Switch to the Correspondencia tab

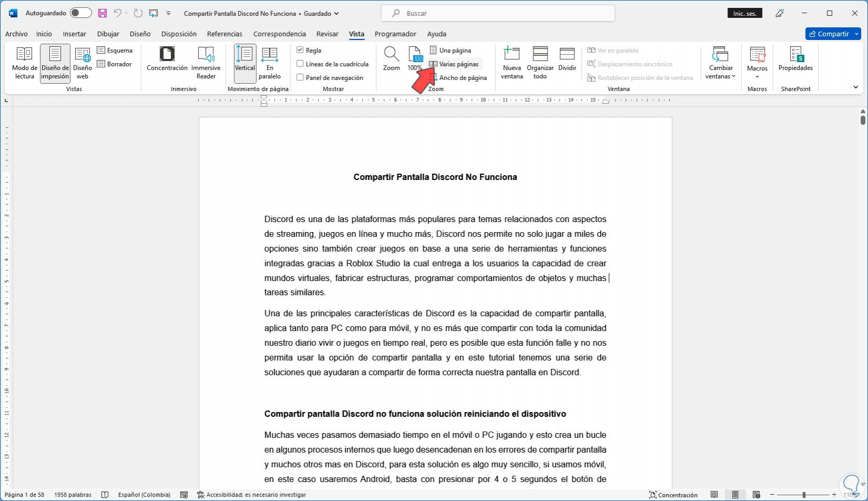click(279, 34)
